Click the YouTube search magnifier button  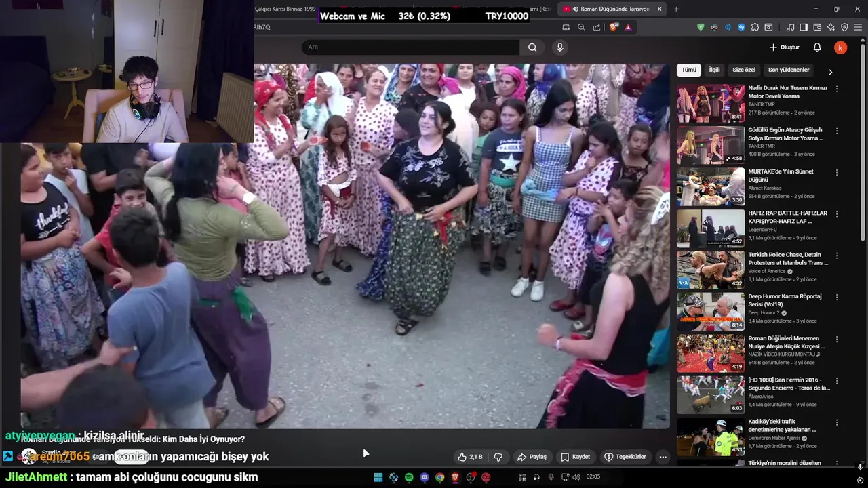pos(532,47)
